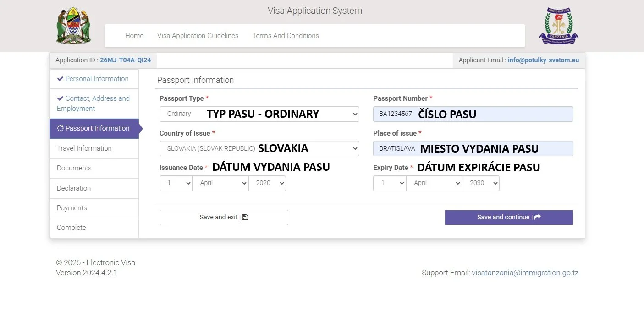Open Terms And Conditions
This screenshot has width=644, height=322.
click(x=286, y=36)
